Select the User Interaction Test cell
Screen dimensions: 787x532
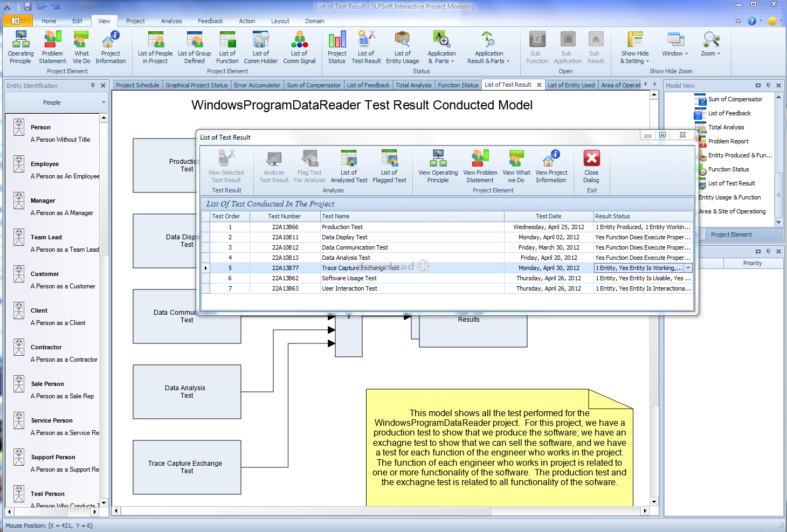point(412,288)
